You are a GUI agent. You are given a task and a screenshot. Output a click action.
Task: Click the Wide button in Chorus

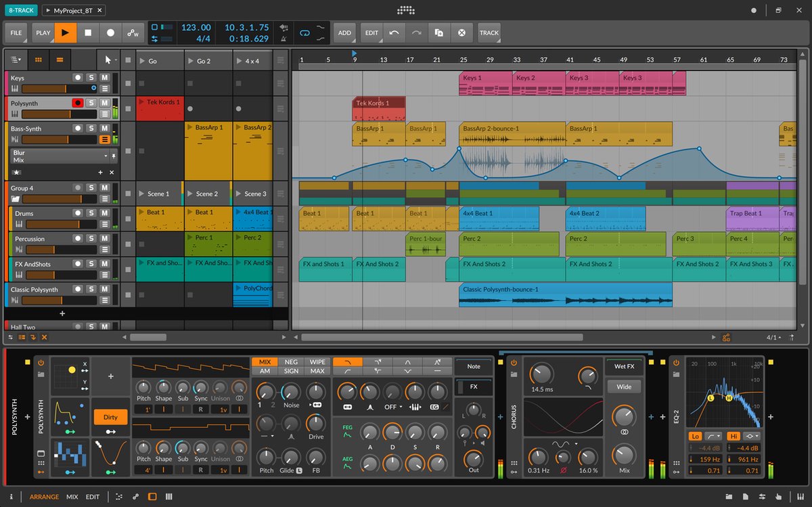tap(624, 387)
